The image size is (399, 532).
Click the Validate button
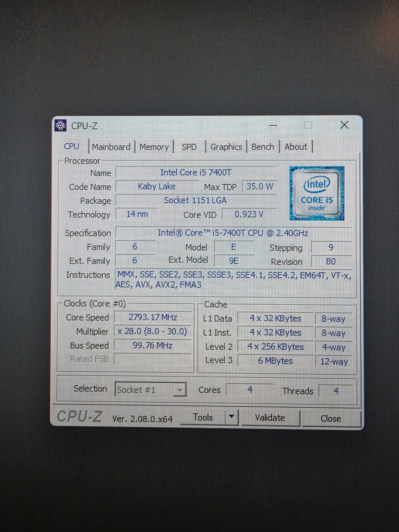click(270, 418)
